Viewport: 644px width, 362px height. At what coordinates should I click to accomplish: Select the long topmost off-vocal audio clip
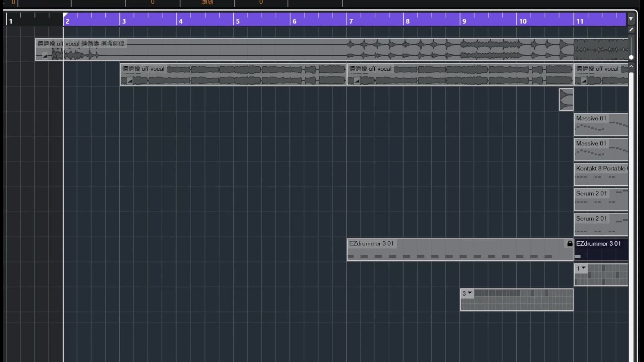click(x=331, y=50)
